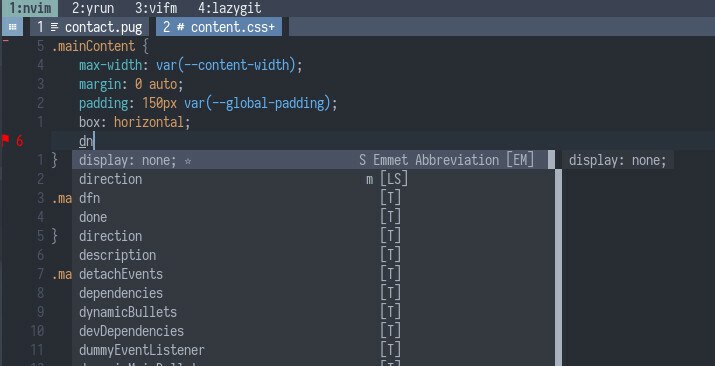Click the 'box: horizontal;' line
This screenshot has height=366, width=715.
135,122
